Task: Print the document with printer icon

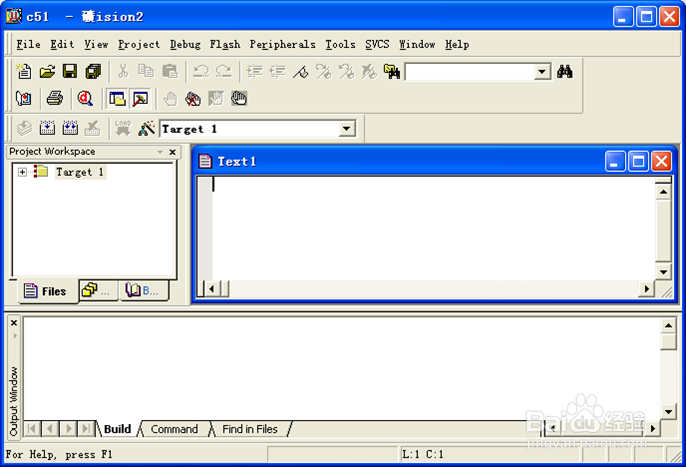Action: (x=55, y=98)
